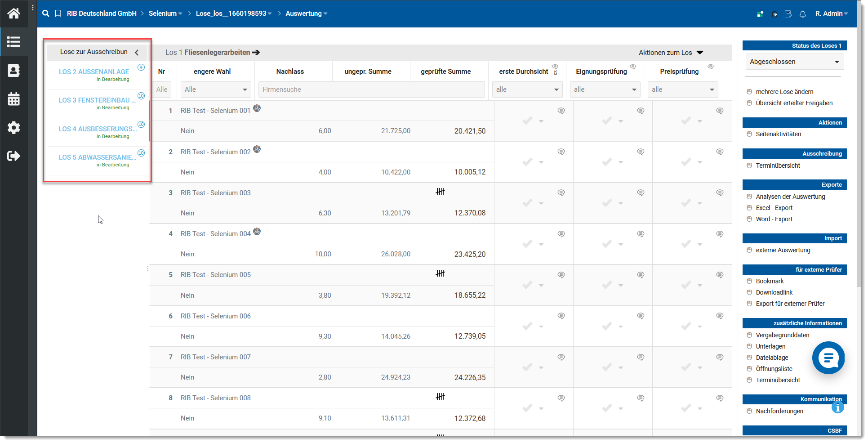Click the bookmark icon in header

[58, 13]
